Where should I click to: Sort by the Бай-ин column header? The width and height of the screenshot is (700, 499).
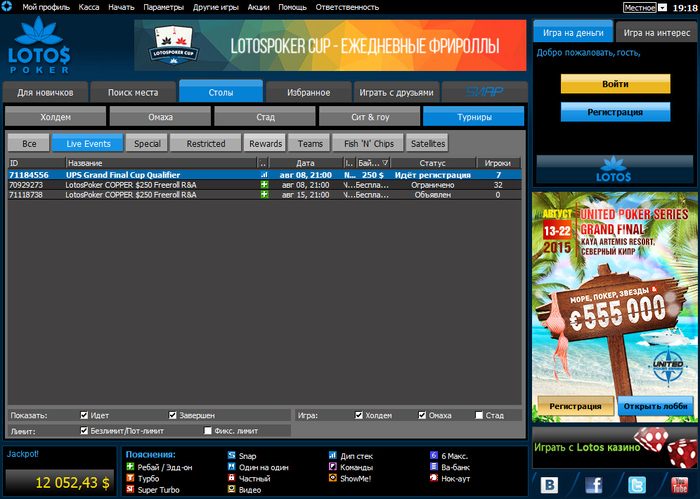tap(373, 163)
